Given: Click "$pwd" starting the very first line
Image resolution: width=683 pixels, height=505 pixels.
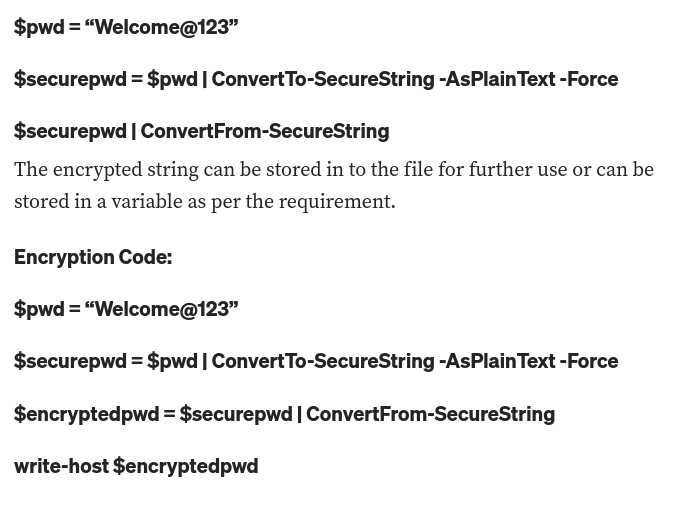Looking at the screenshot, I should 39,27.
